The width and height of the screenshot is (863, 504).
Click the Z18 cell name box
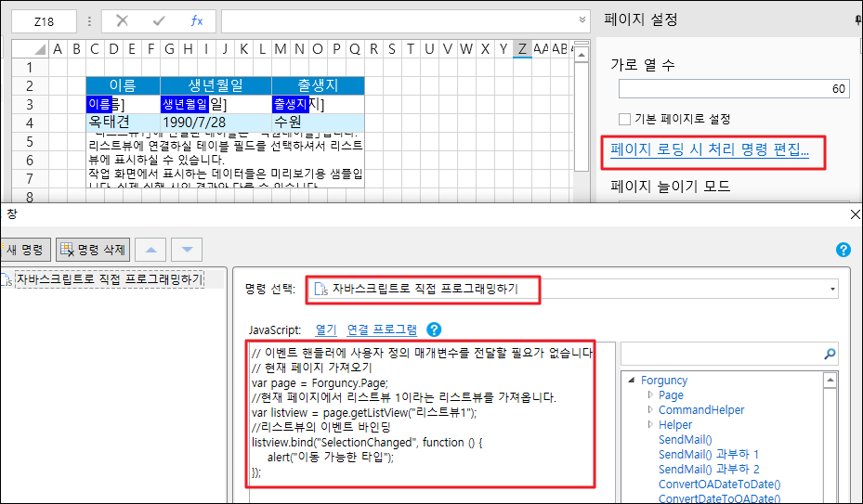tap(44, 21)
